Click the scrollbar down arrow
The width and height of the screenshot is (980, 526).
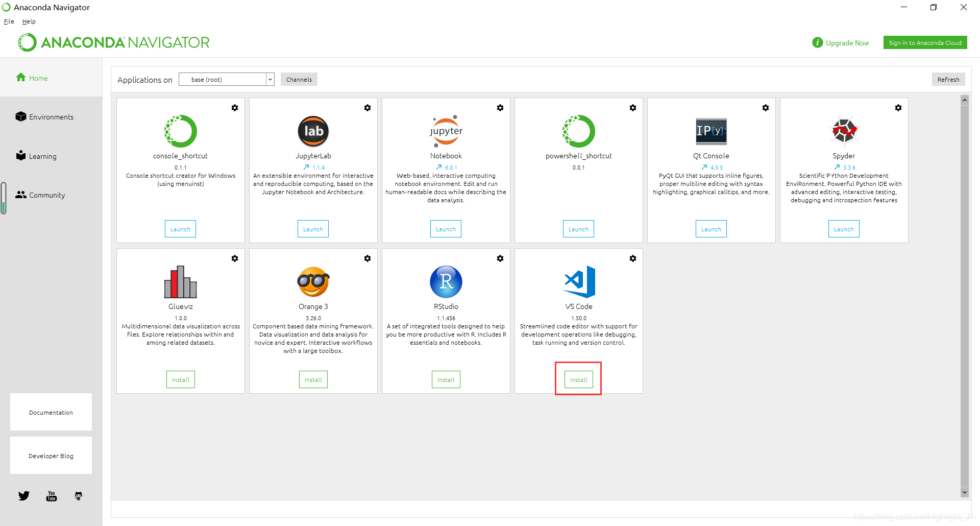point(965,492)
